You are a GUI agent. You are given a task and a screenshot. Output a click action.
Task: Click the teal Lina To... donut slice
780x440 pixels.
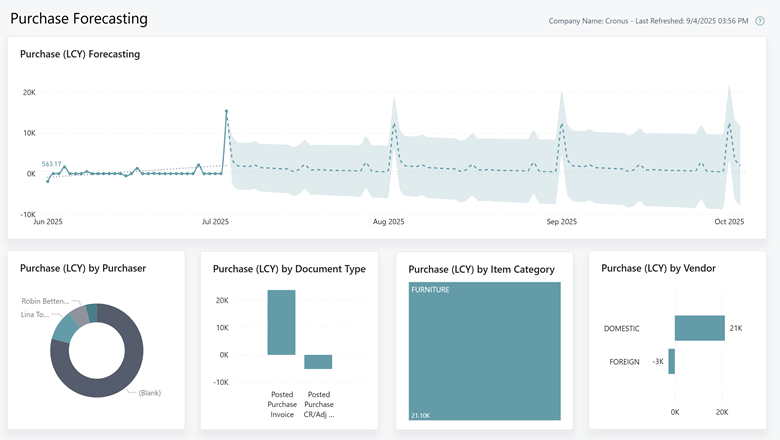[67, 325]
